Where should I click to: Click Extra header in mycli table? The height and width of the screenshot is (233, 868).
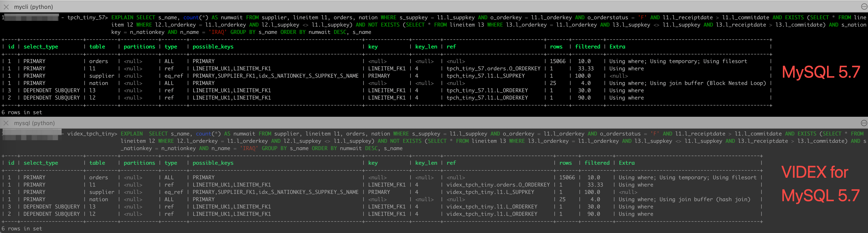click(617, 47)
